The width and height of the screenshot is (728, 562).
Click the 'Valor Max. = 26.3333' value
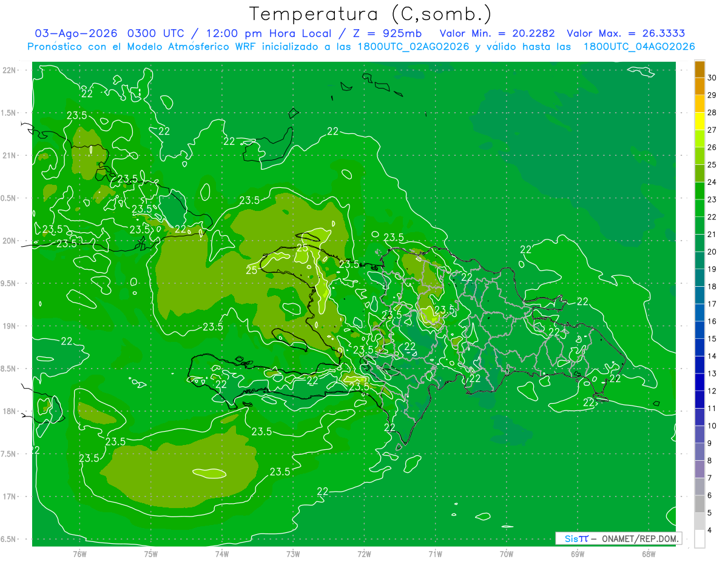(x=626, y=33)
